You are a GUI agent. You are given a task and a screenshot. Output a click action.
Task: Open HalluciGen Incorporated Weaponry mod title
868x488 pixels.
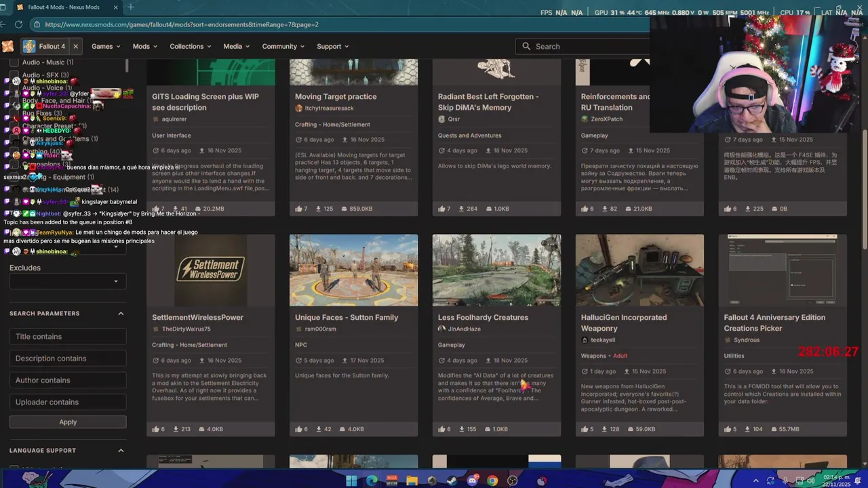[624, 323]
